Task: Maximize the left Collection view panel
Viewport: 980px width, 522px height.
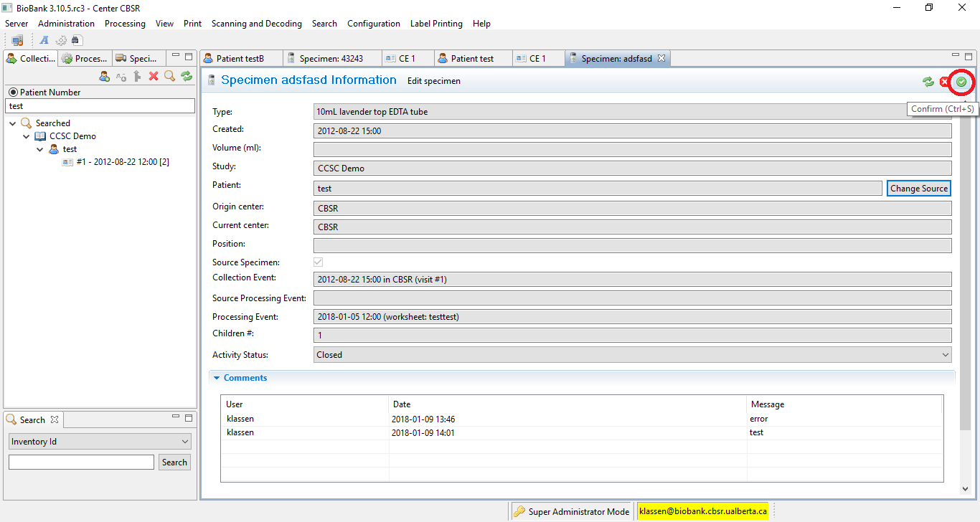Action: point(189,56)
